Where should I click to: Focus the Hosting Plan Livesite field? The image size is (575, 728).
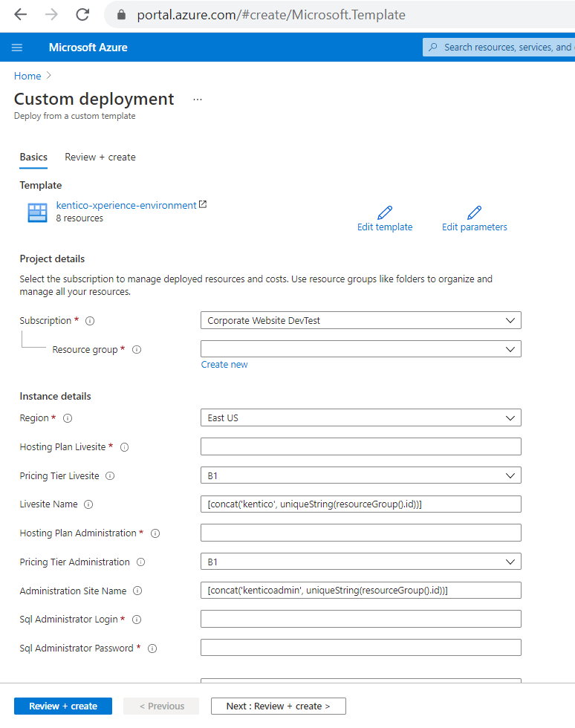361,446
